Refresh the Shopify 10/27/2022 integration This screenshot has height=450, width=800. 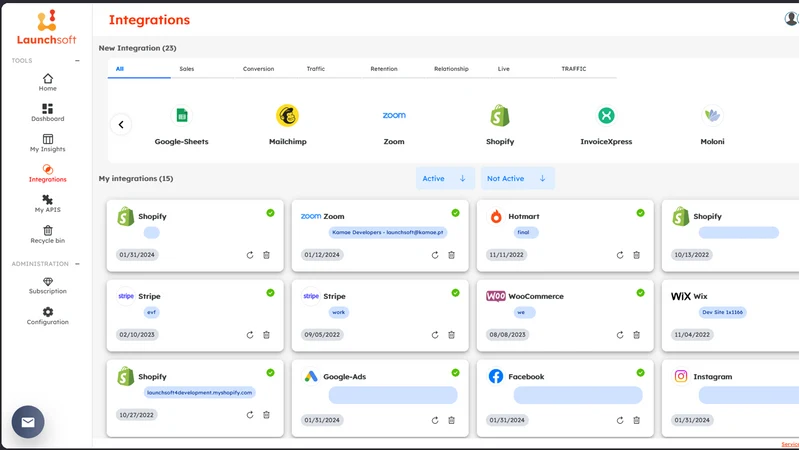click(250, 415)
